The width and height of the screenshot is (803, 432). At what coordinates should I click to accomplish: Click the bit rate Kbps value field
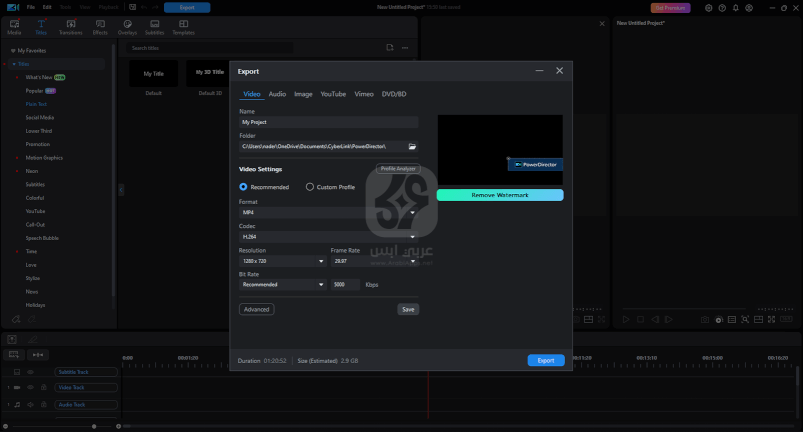point(345,285)
